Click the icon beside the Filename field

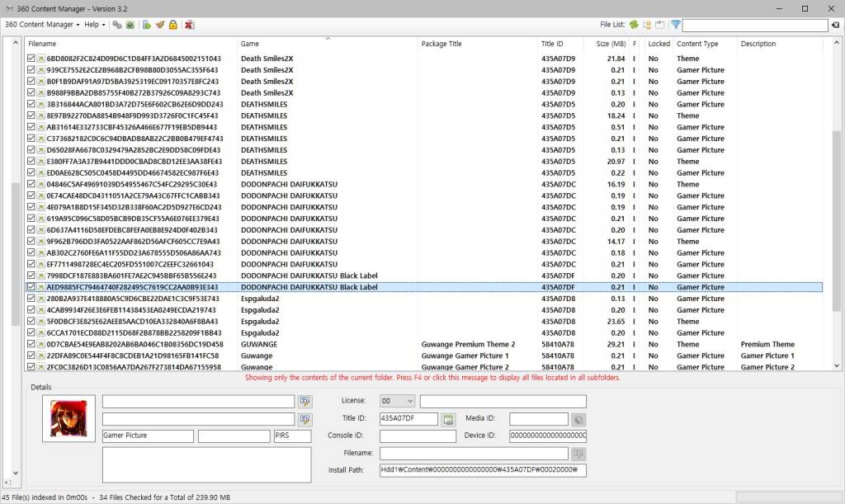point(578,454)
